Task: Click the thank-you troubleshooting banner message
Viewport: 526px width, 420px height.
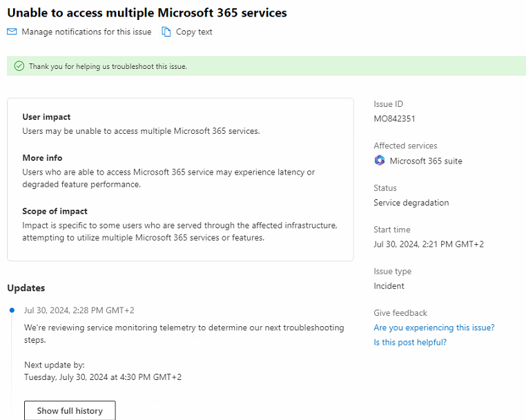Action: tap(108, 66)
